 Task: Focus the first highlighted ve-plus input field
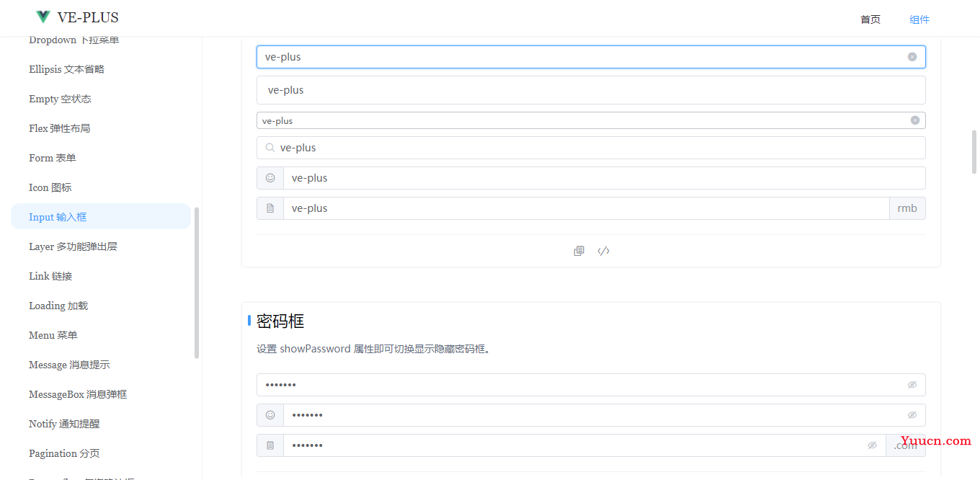tap(591, 57)
